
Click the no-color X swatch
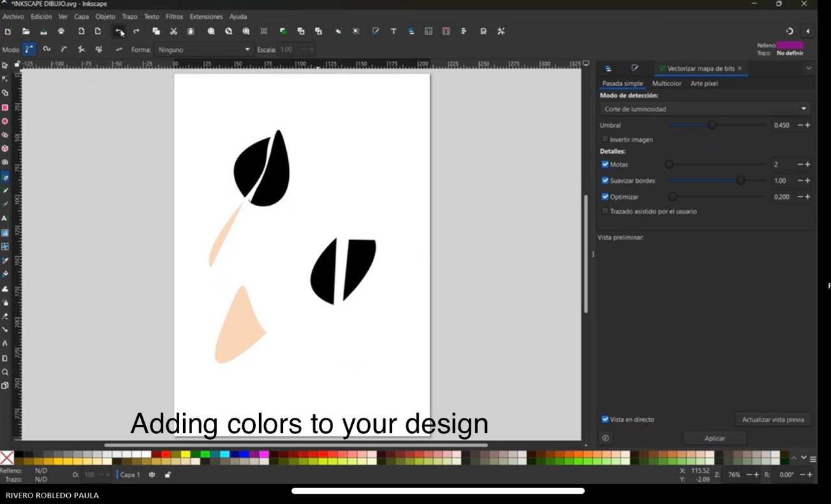click(x=6, y=458)
